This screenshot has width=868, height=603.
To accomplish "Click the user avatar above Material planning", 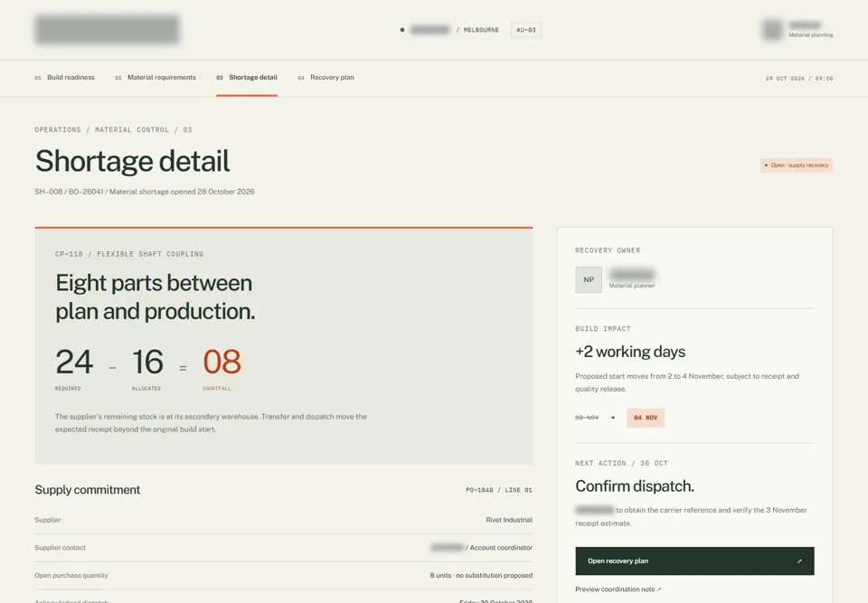I will pos(772,29).
